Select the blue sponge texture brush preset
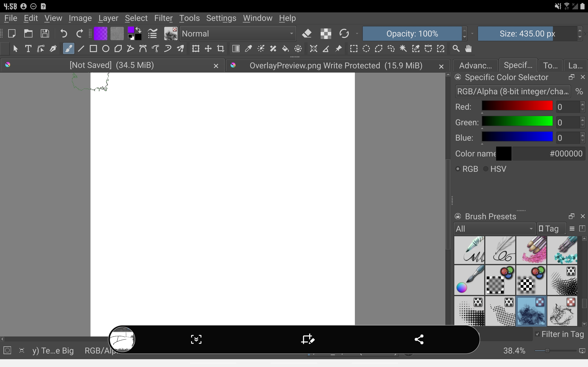The width and height of the screenshot is (588, 367). click(x=531, y=311)
